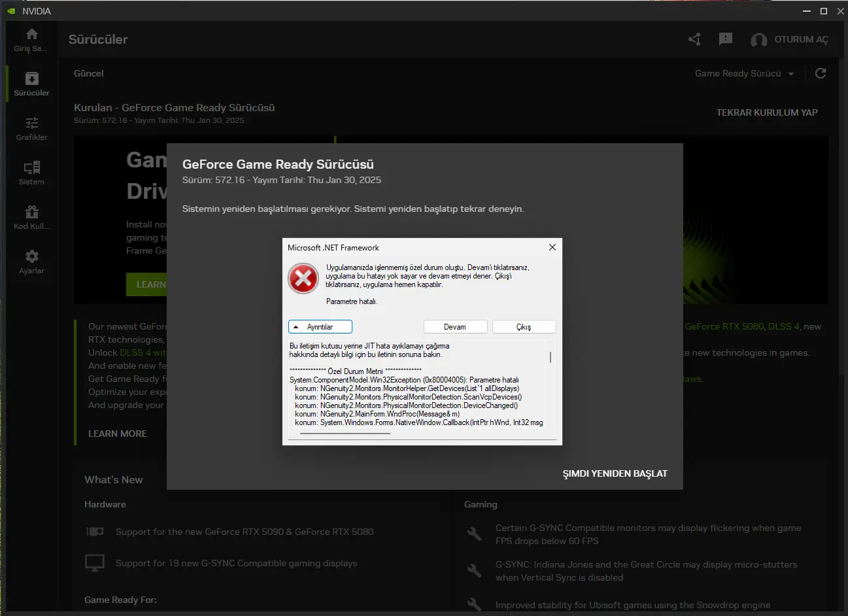
Task: Click the Sürücüler page title
Action: (x=98, y=39)
